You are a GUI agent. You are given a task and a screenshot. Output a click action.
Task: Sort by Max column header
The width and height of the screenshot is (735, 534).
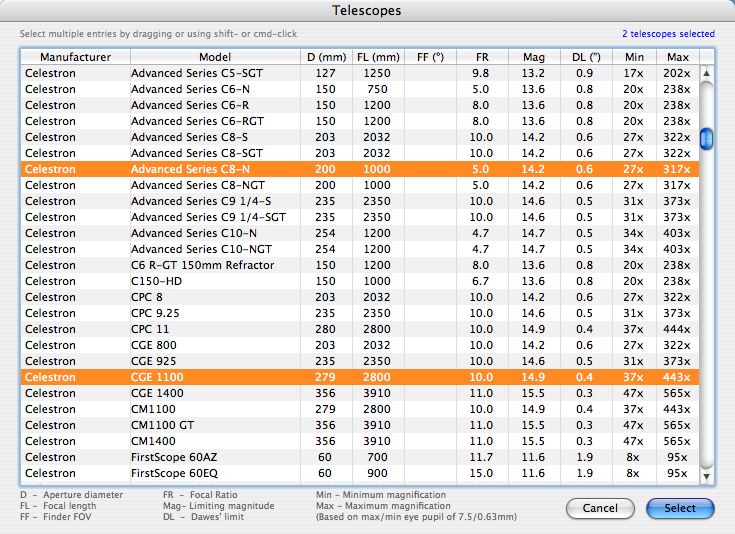678,57
